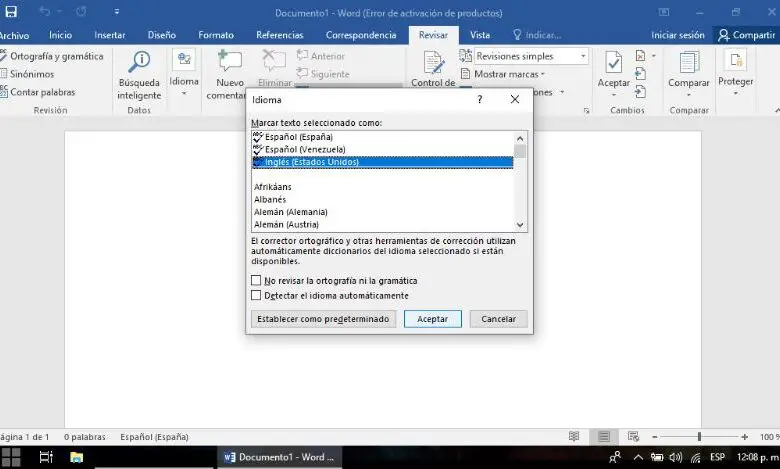The height and width of the screenshot is (469, 780).
Task: Switch to Read Mode view icon
Action: [x=574, y=437]
